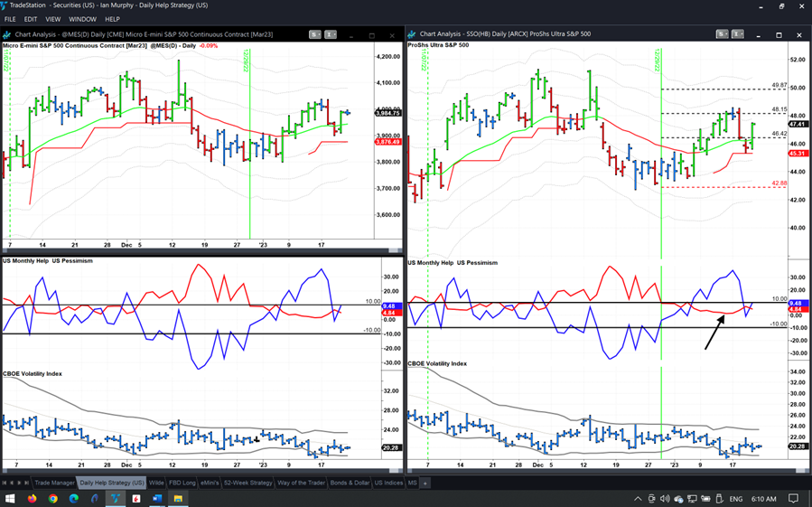Open the US Indices workspace tab
812x507 pixels.
coord(387,483)
